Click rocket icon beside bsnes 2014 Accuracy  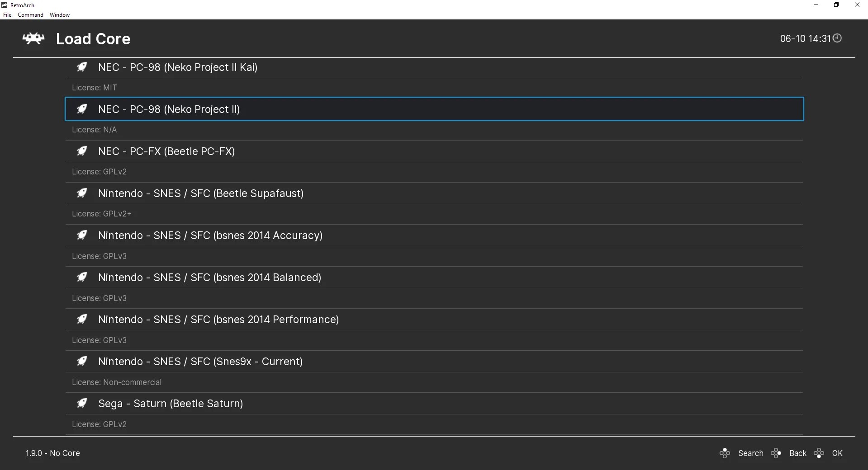[82, 235]
